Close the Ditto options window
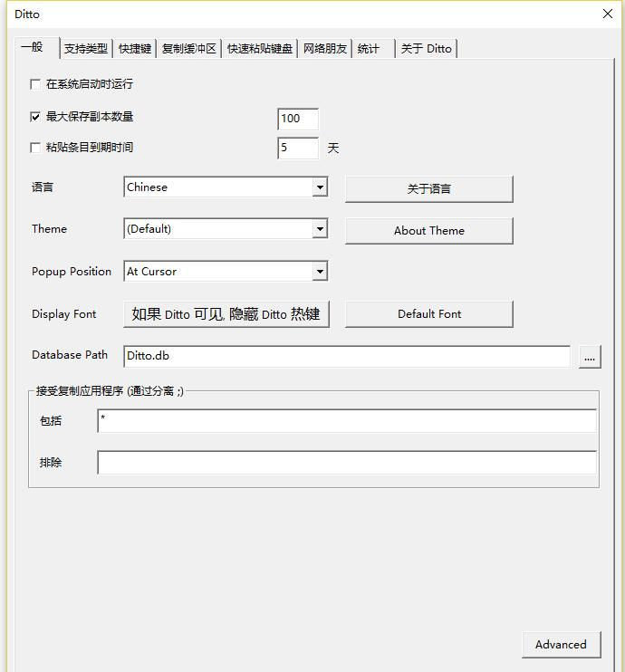 pyautogui.click(x=608, y=14)
